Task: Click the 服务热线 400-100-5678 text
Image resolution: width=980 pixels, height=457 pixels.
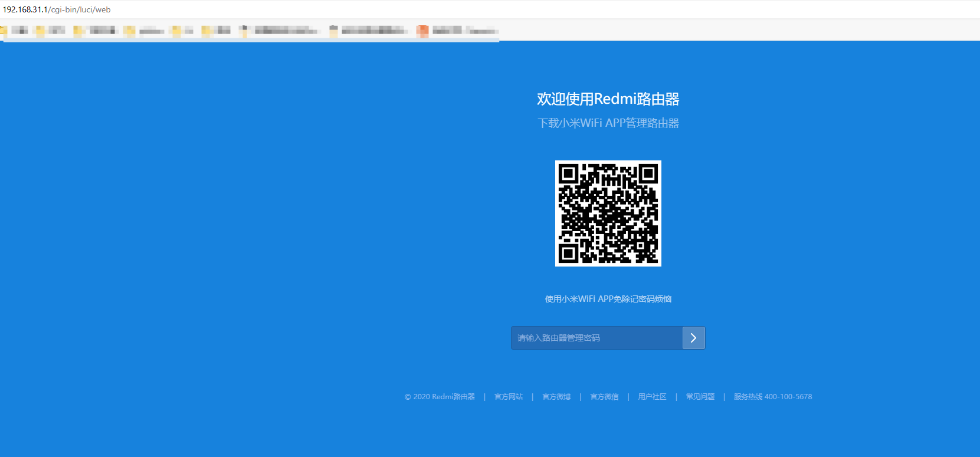Action: pos(773,397)
